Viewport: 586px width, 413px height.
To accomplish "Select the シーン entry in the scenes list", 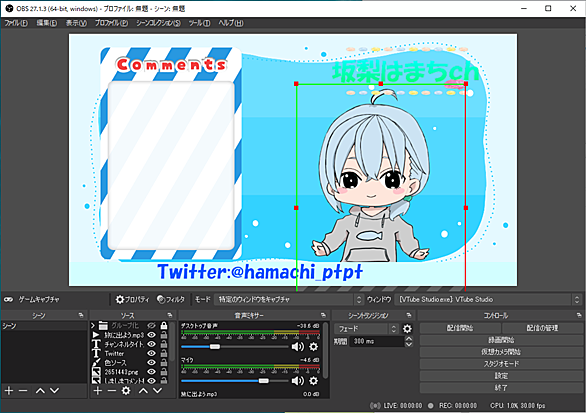I will [x=44, y=326].
